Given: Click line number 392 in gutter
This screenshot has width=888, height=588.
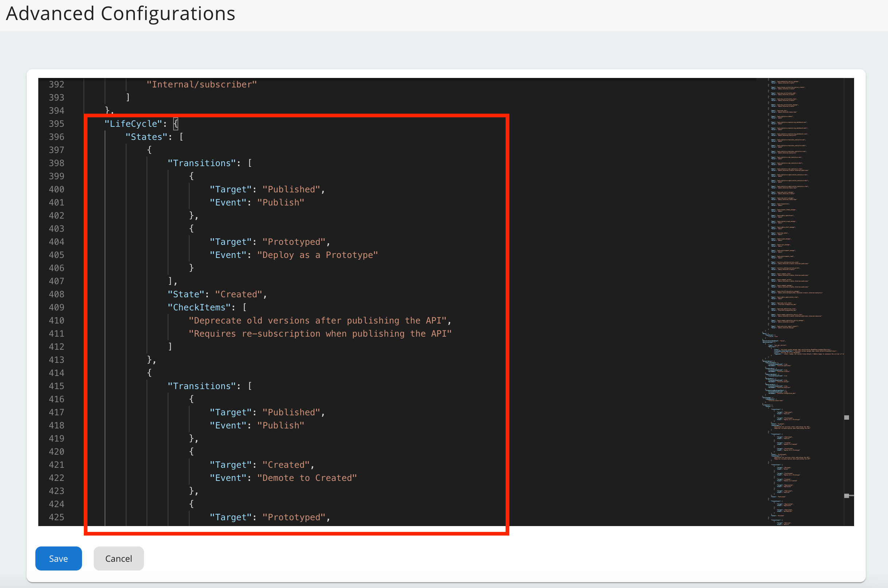Looking at the screenshot, I should pos(57,85).
